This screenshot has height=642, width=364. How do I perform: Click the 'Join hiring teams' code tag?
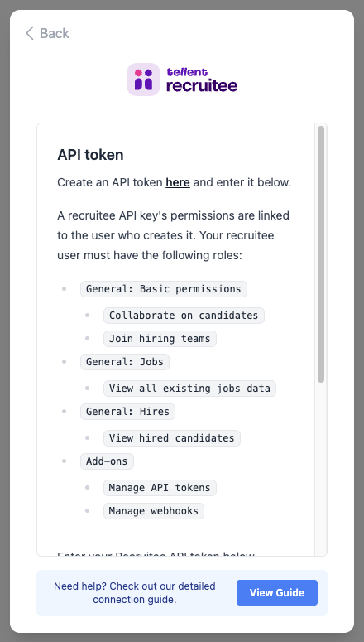point(160,339)
